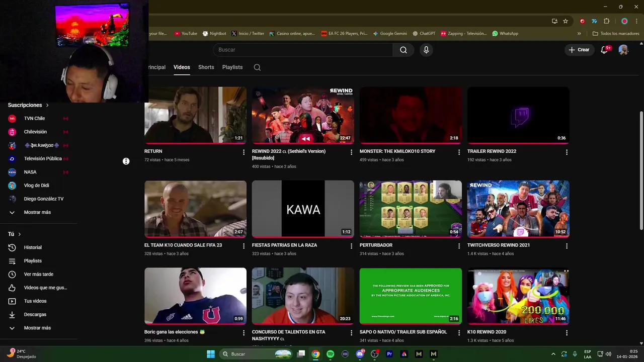
Task: Play the REWIND 2022 Sethiel's Version thumbnail
Action: [x=303, y=115]
